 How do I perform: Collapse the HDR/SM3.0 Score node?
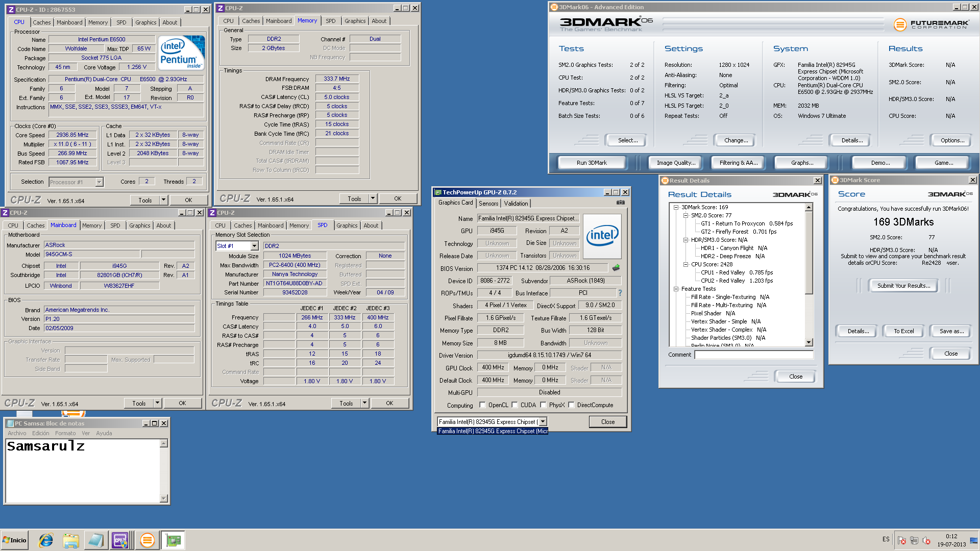coord(686,240)
